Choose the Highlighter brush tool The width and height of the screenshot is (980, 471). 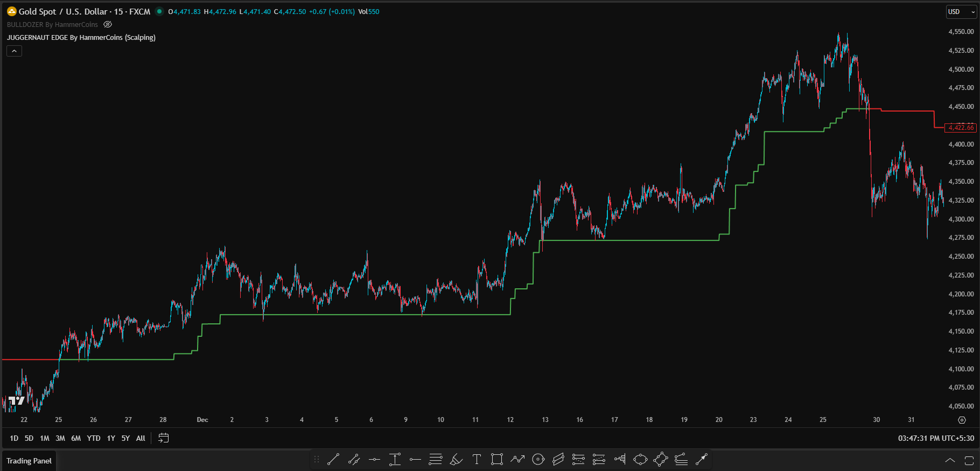pos(456,459)
